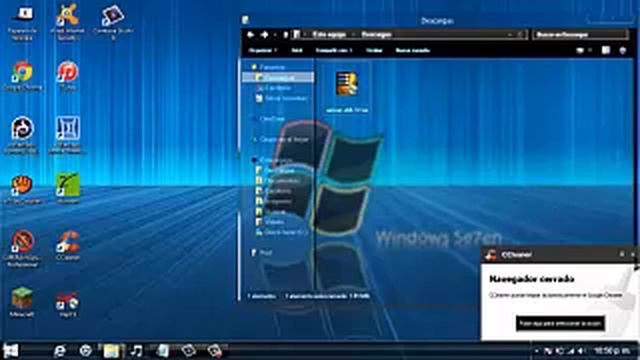
Task: Open the orange hand-print desktop shortcut
Action: [x=22, y=189]
